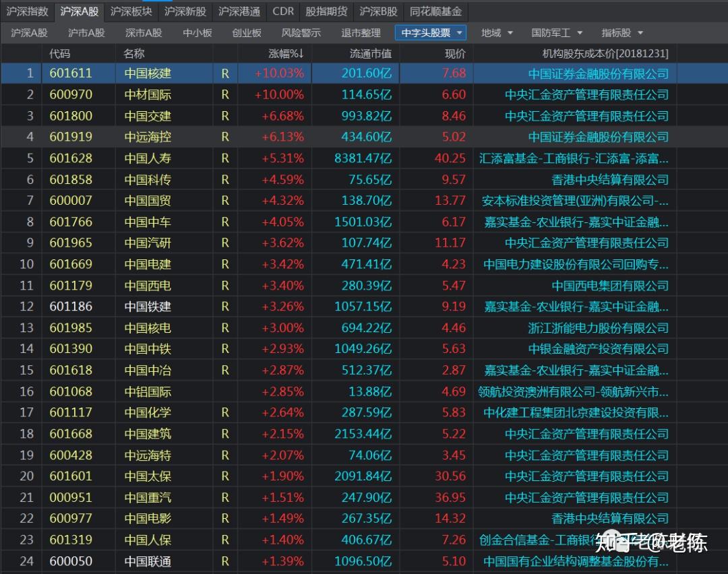Switch to the 沪深指数 tab
The width and height of the screenshot is (728, 574).
tap(28, 11)
